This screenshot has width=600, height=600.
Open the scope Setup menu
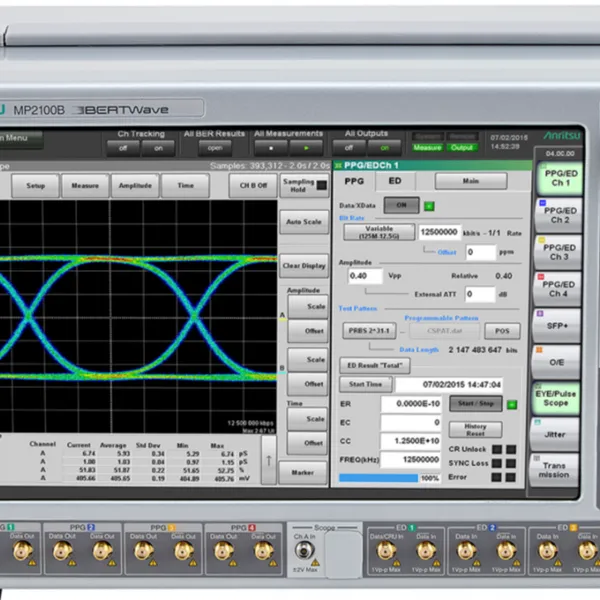click(x=36, y=186)
